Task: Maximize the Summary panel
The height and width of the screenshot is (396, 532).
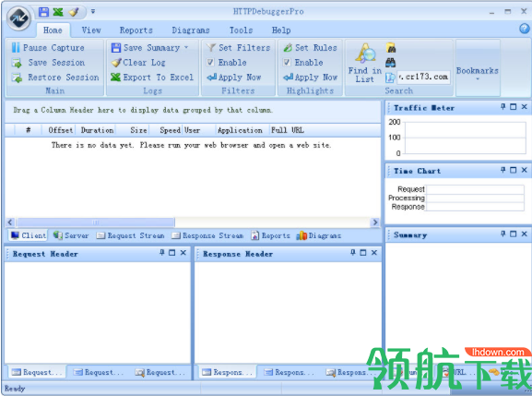Action: pyautogui.click(x=514, y=234)
